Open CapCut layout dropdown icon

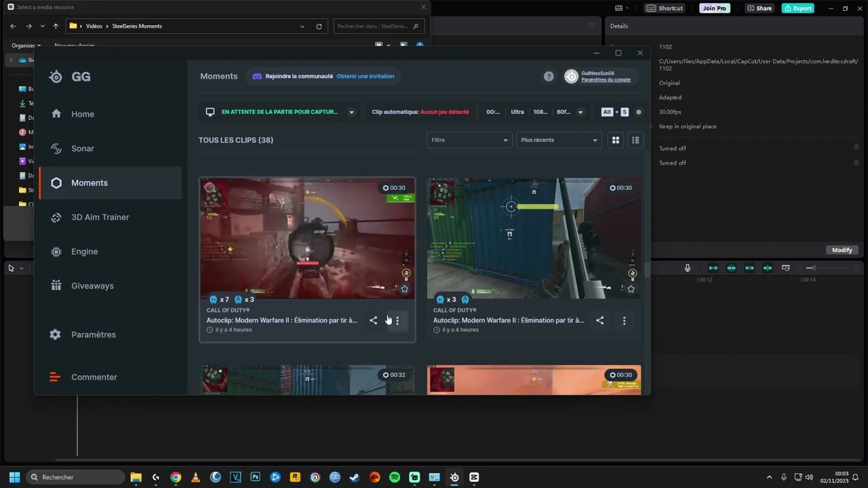pos(622,8)
